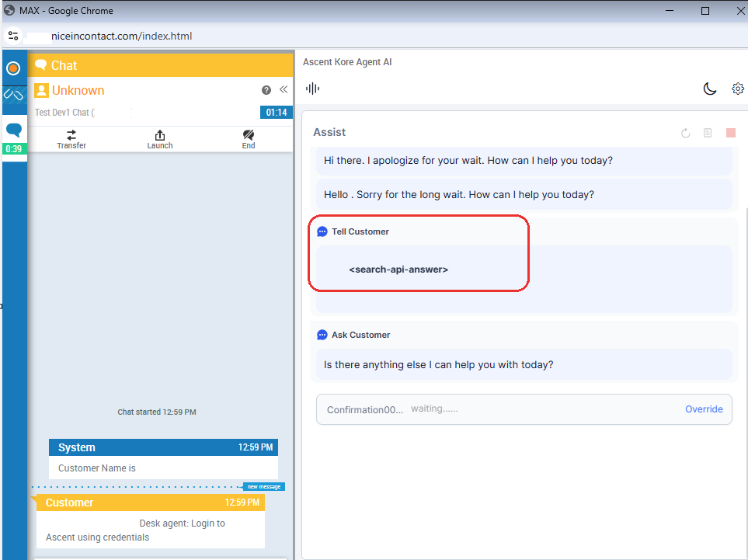Screen dimensions: 748x560
Task: Click the waveform audio icon
Action: point(312,89)
